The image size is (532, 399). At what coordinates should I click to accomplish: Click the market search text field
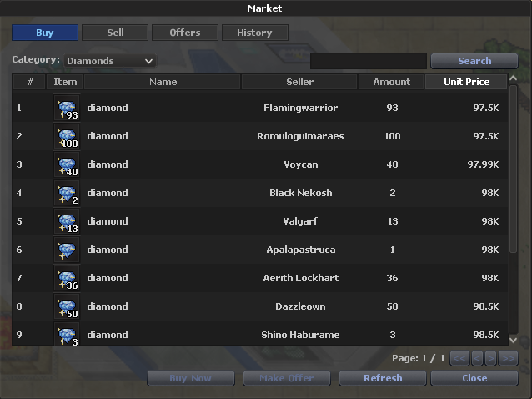[368, 61]
